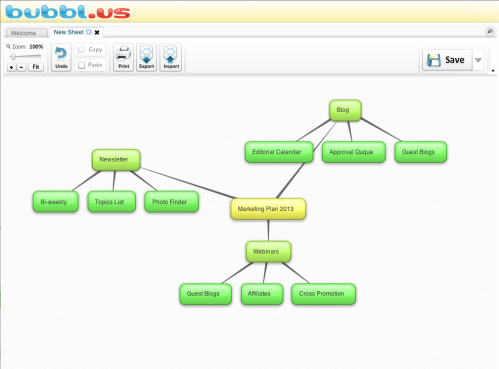
Task: Click the Photo Finder bubble
Action: click(172, 202)
